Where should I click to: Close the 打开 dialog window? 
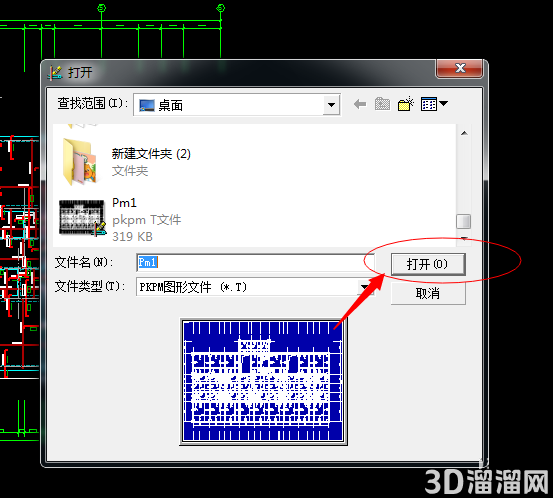click(x=460, y=68)
